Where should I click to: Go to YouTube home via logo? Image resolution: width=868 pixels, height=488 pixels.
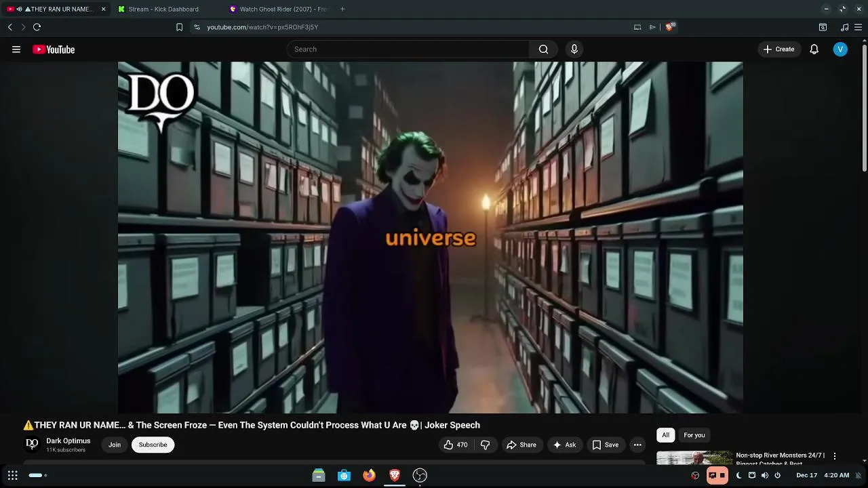[x=54, y=49]
